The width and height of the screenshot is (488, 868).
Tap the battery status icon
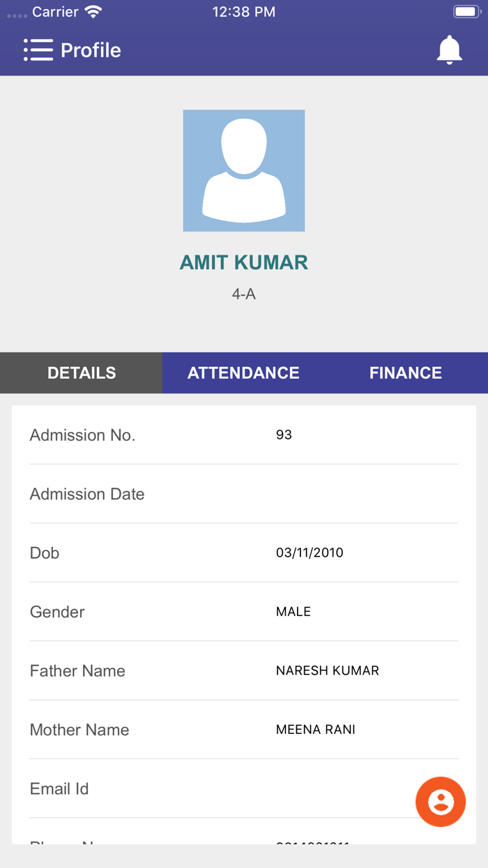[x=466, y=12]
